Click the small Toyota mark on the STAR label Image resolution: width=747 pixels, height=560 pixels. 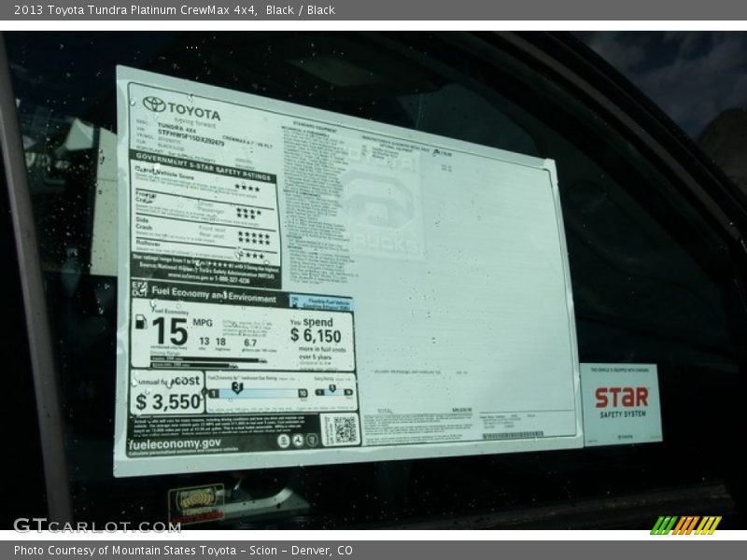pyautogui.click(x=625, y=437)
